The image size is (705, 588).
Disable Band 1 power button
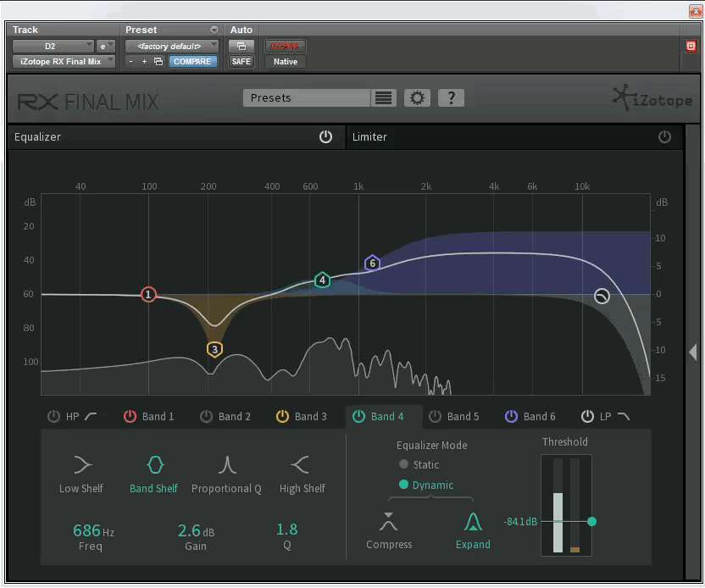coord(130,417)
